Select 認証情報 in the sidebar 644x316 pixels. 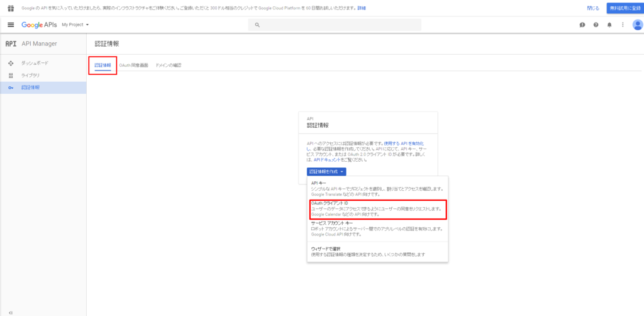tap(43, 87)
